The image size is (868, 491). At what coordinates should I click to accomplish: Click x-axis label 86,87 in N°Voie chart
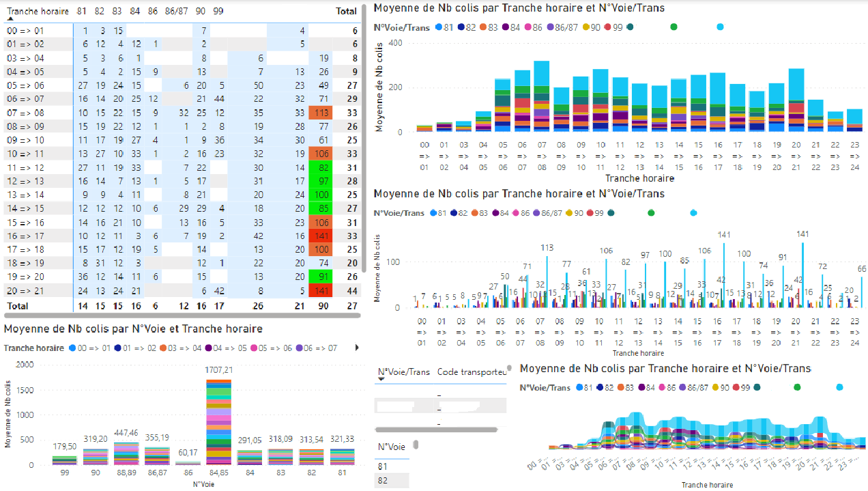point(158,471)
